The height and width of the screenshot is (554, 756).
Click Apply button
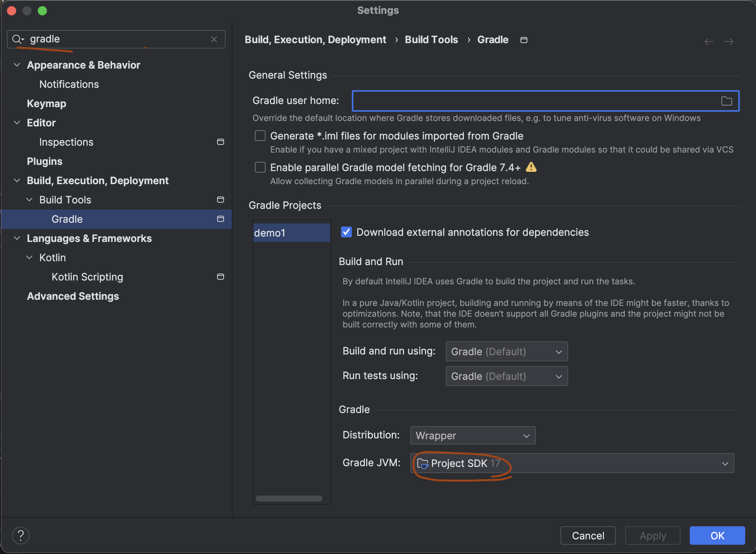click(x=652, y=536)
